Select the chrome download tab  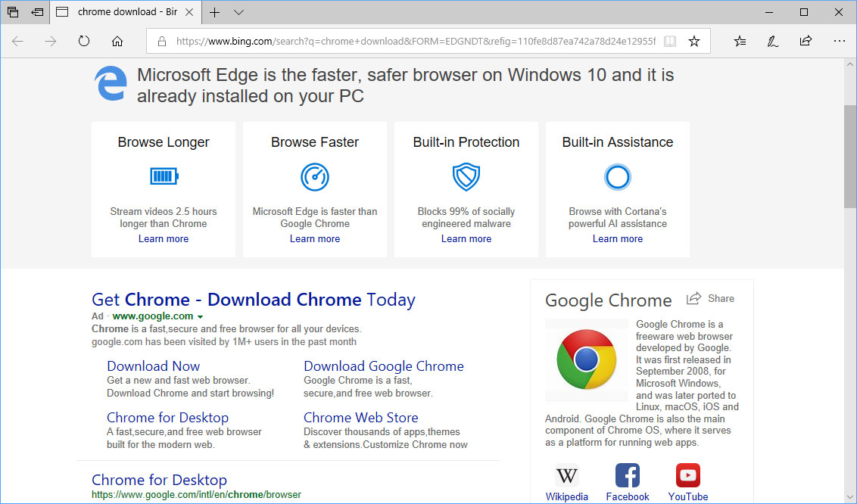click(125, 12)
